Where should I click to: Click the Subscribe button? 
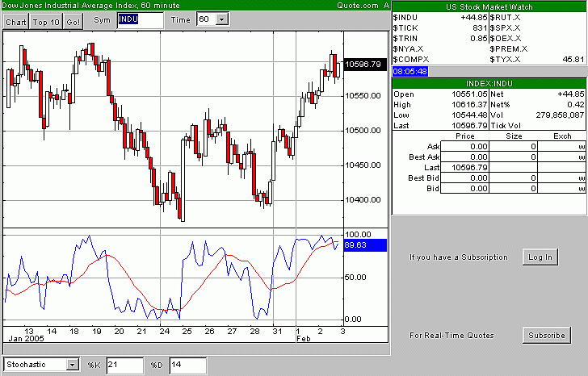click(546, 335)
